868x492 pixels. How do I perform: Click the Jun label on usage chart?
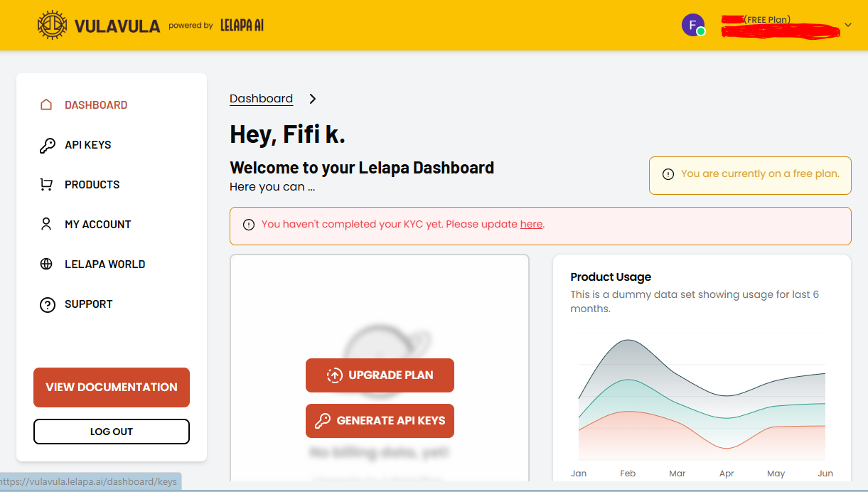[x=825, y=474]
